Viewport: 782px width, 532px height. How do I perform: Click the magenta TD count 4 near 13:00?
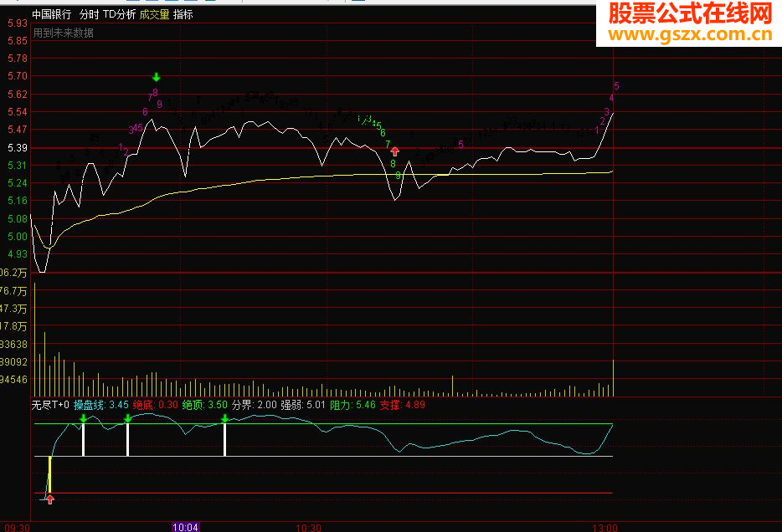pos(611,98)
